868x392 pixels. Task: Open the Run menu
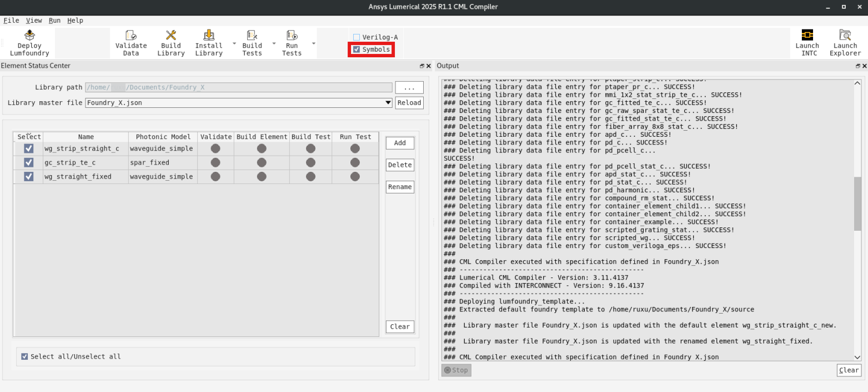point(54,21)
